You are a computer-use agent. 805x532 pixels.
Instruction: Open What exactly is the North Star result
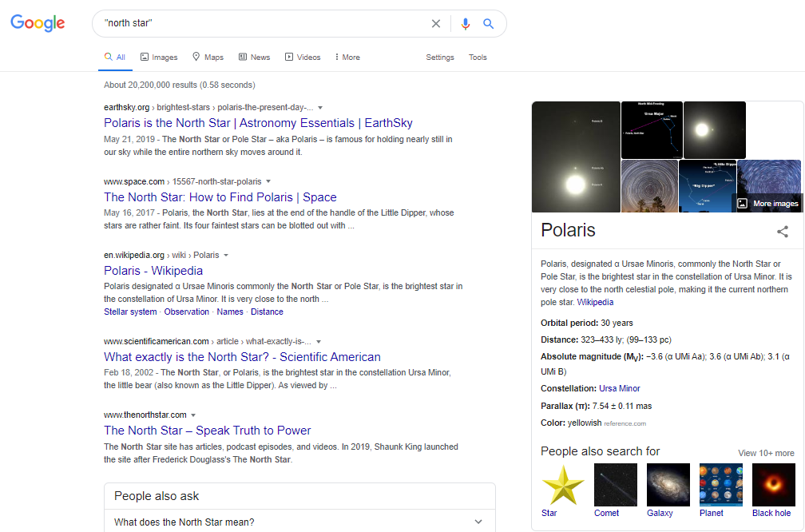242,357
